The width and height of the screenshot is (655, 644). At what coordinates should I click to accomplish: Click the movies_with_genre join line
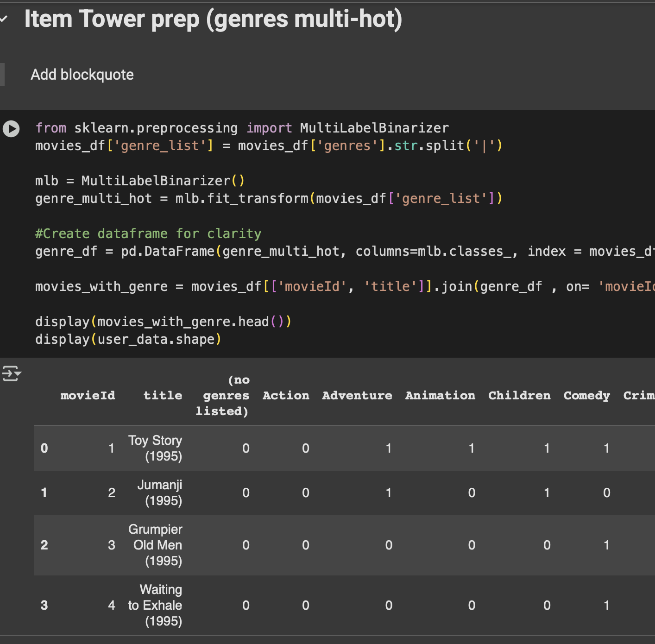[x=345, y=286]
